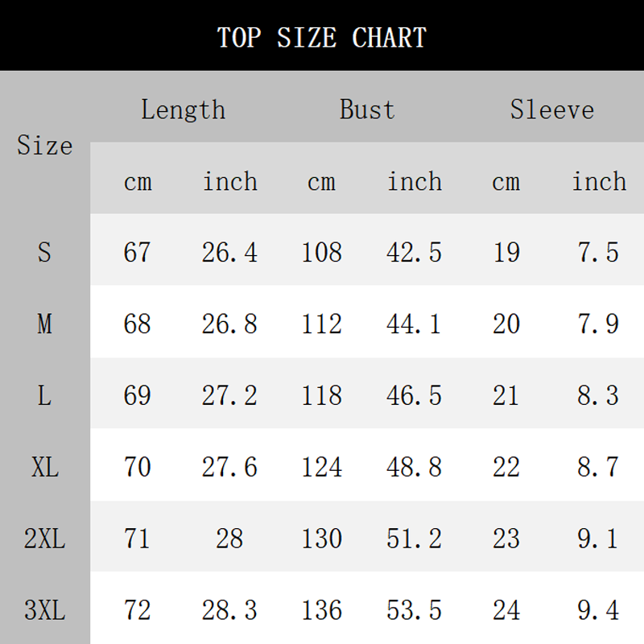Click the 130 cm bust value
Image resolution: width=644 pixels, height=644 pixels.
(321, 539)
